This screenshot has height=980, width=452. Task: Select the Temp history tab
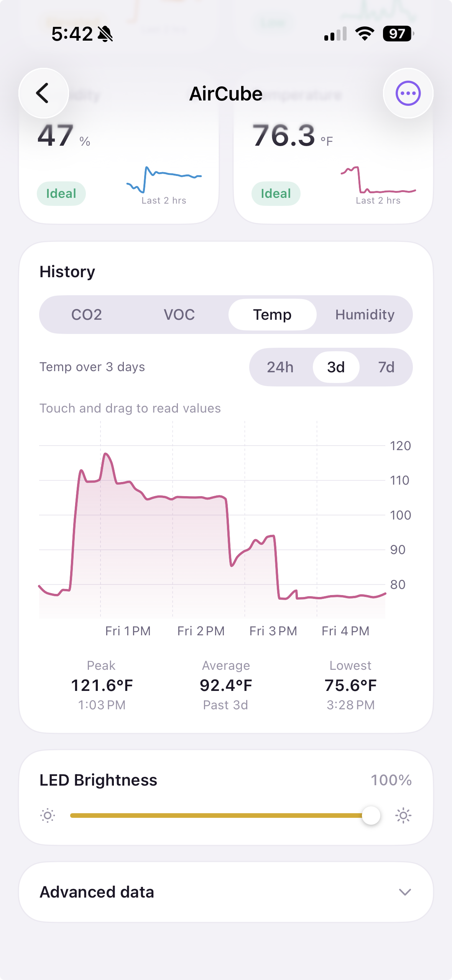click(x=272, y=315)
